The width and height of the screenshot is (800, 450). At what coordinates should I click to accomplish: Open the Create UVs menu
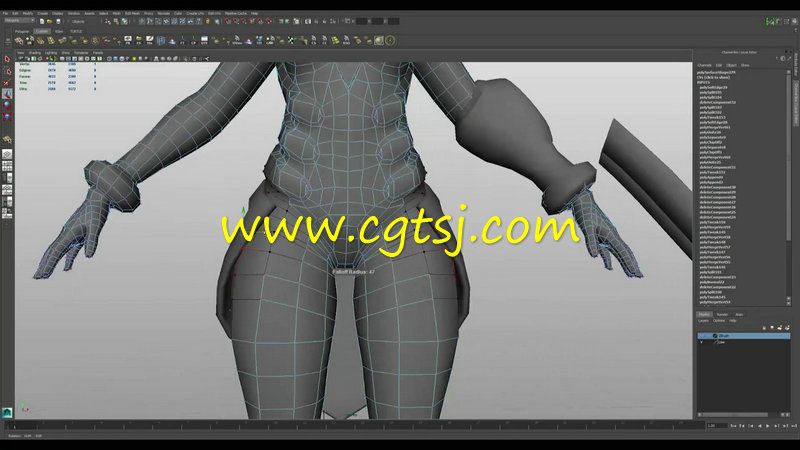pyautogui.click(x=195, y=13)
